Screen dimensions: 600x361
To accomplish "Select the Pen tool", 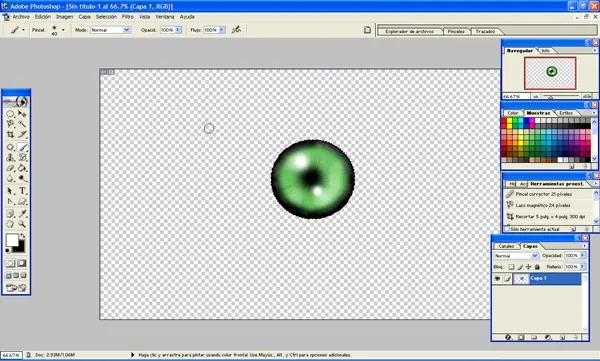I will [10, 201].
